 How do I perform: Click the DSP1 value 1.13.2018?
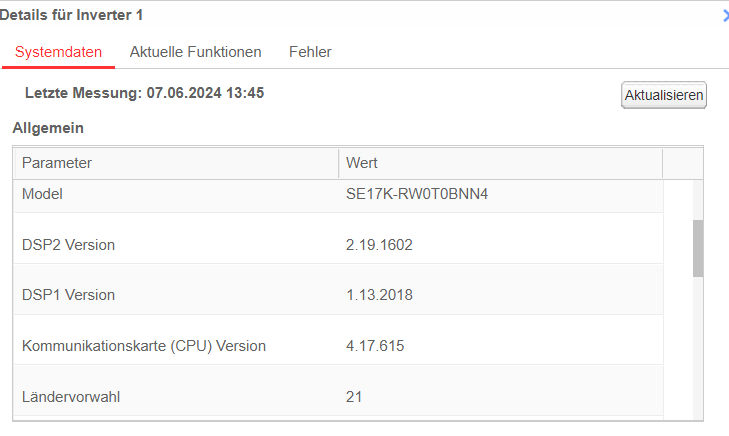click(379, 295)
